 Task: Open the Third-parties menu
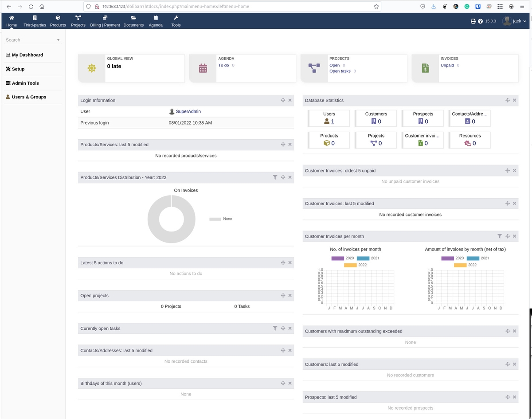pos(35,21)
